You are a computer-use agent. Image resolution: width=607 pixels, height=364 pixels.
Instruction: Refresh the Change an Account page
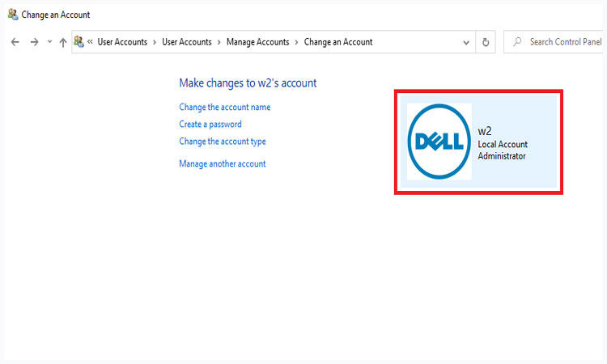click(x=486, y=42)
